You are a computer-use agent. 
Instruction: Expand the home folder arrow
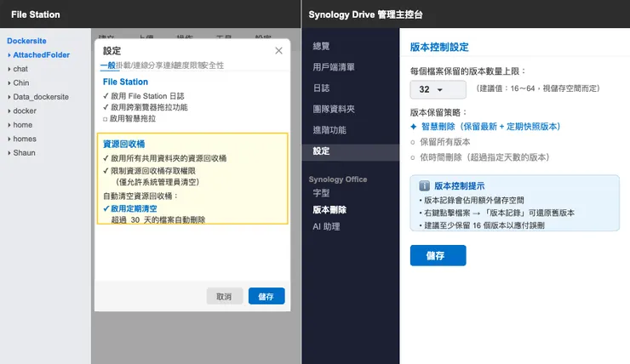tap(9, 125)
